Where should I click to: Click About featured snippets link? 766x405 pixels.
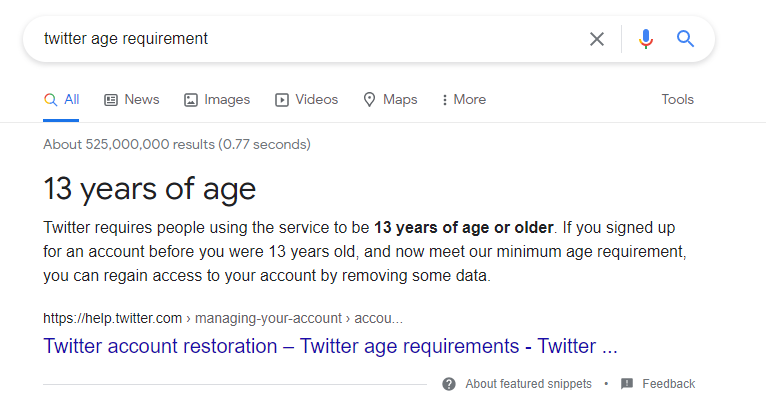(528, 384)
